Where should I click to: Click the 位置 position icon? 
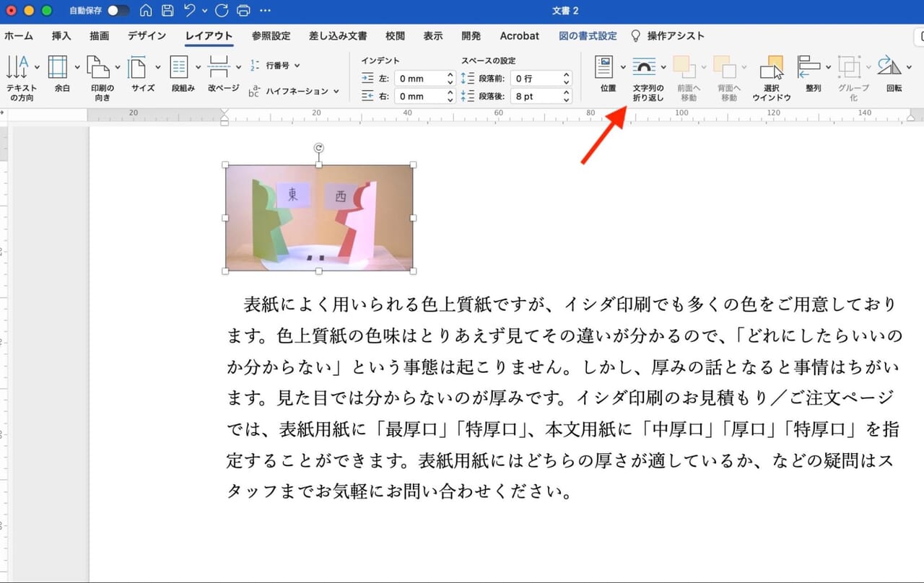tap(604, 67)
